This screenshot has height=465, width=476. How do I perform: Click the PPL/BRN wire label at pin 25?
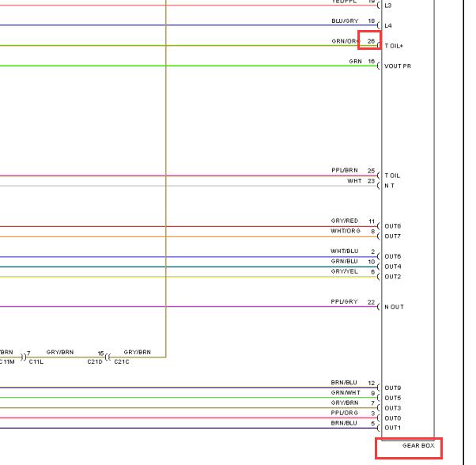click(344, 171)
